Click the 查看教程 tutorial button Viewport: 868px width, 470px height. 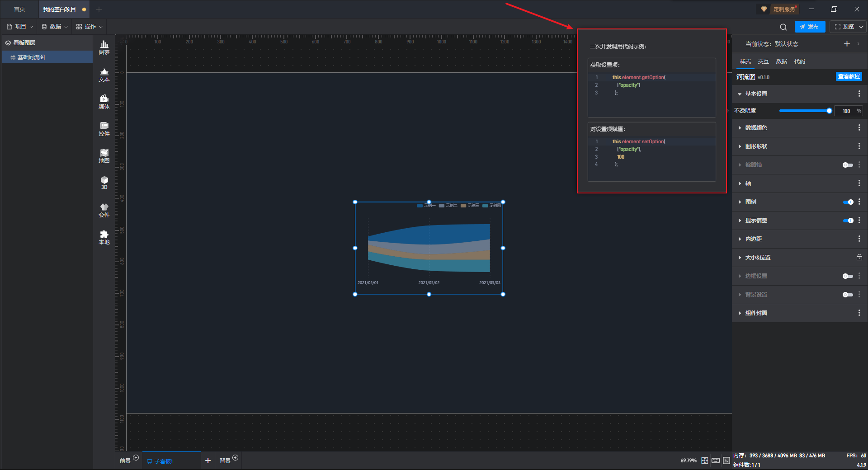(x=849, y=77)
